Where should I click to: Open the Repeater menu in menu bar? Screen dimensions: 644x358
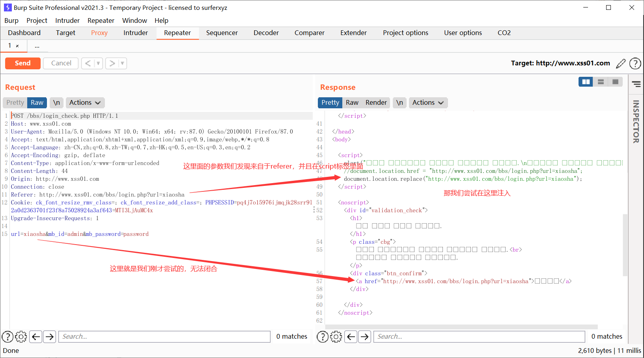(x=101, y=20)
